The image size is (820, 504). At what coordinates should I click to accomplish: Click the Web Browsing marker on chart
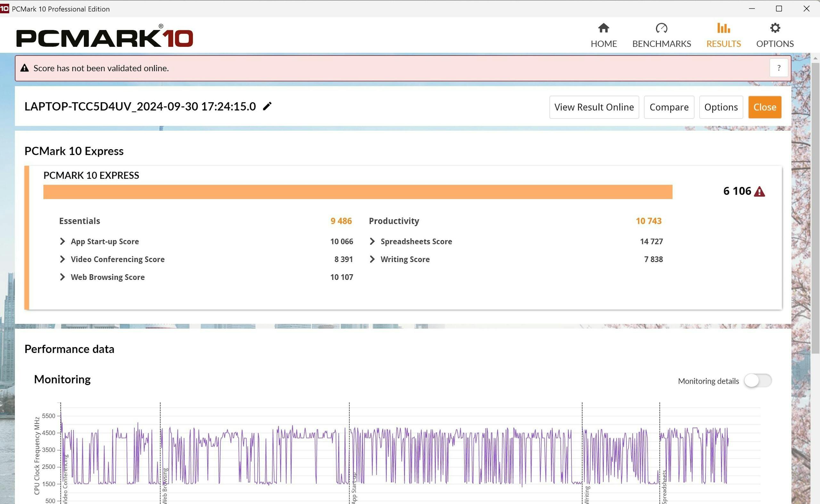(165, 485)
